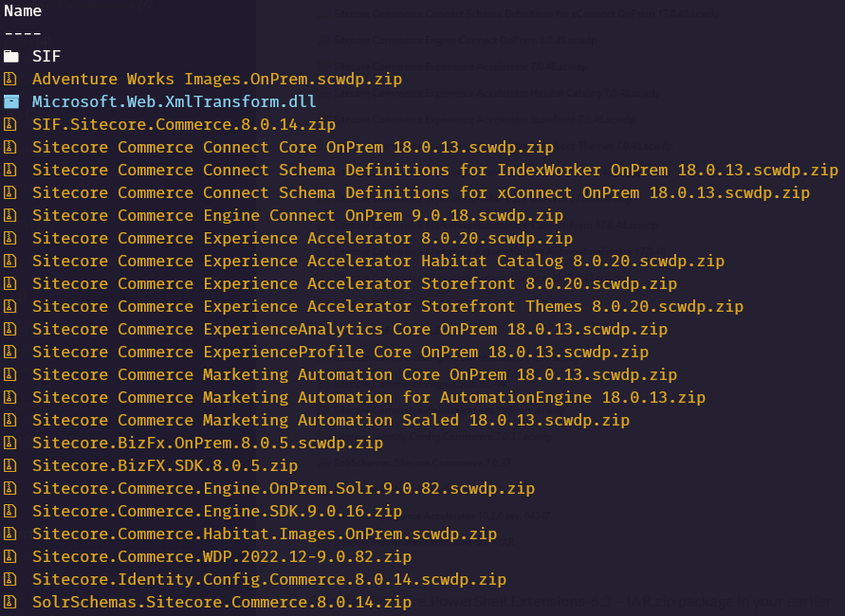Click the Accelerator Storefront Themes 8.0.20 filename
Image resolution: width=845 pixels, height=616 pixels.
pos(388,306)
